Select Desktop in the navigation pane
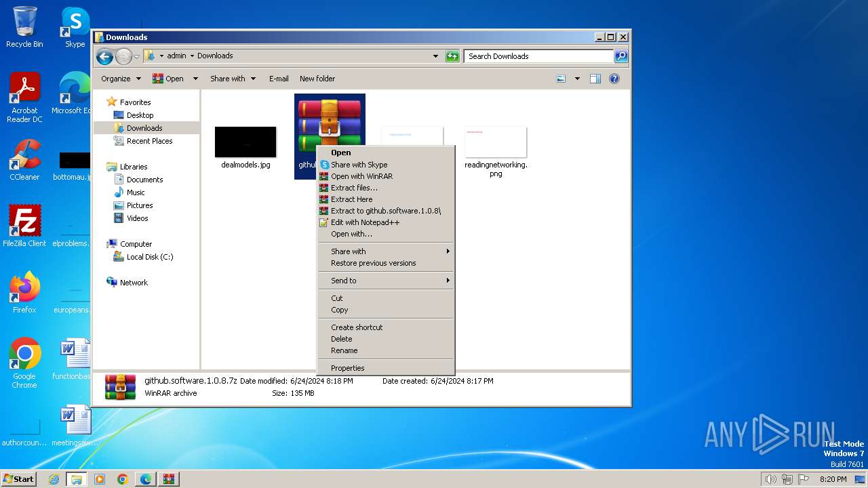The height and width of the screenshot is (488, 868). 140,115
